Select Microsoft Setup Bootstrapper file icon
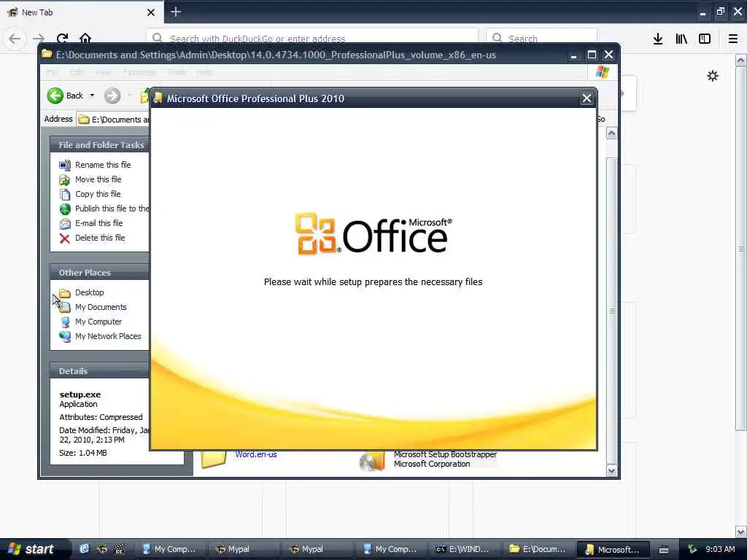The height and width of the screenshot is (560, 747). click(372, 460)
